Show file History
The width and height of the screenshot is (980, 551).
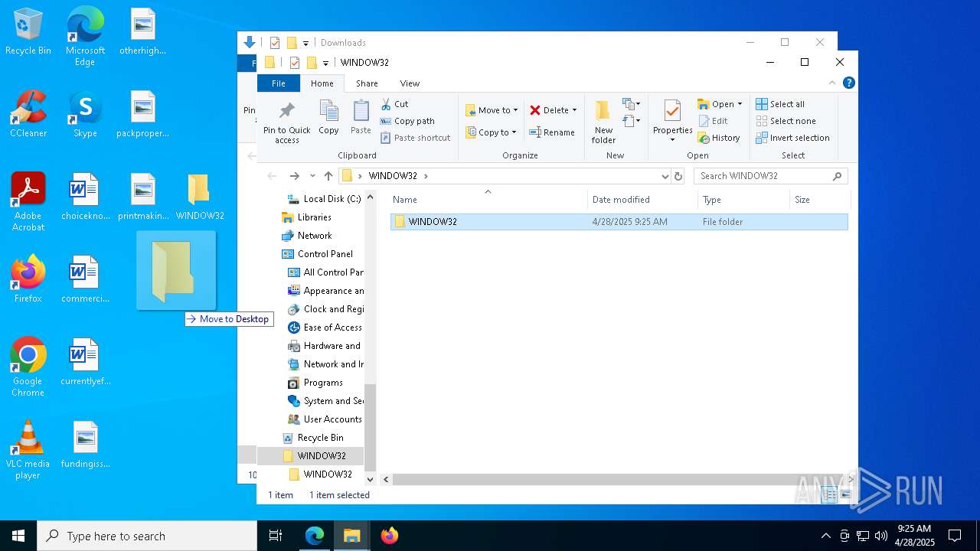click(718, 138)
